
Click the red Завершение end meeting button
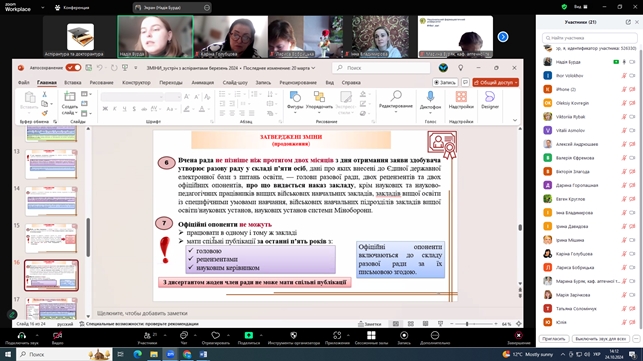(519, 338)
